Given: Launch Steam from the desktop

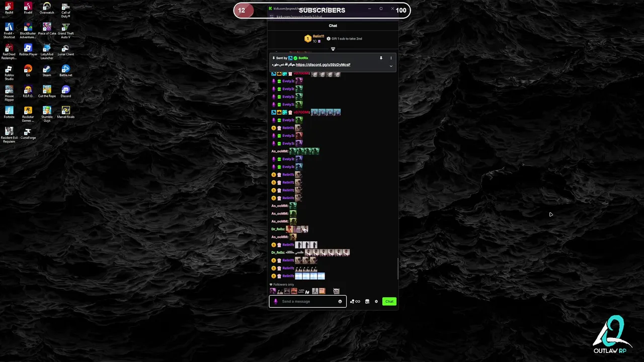Looking at the screenshot, I should click(47, 70).
